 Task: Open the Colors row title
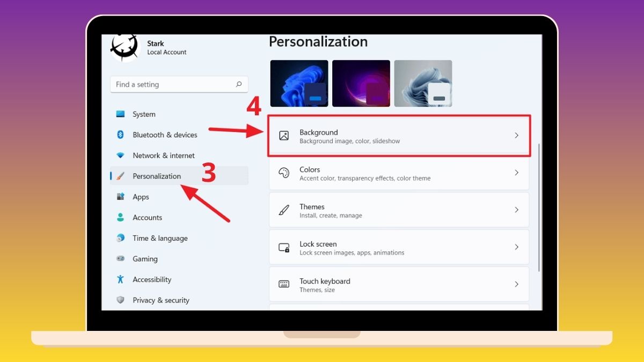pos(310,169)
